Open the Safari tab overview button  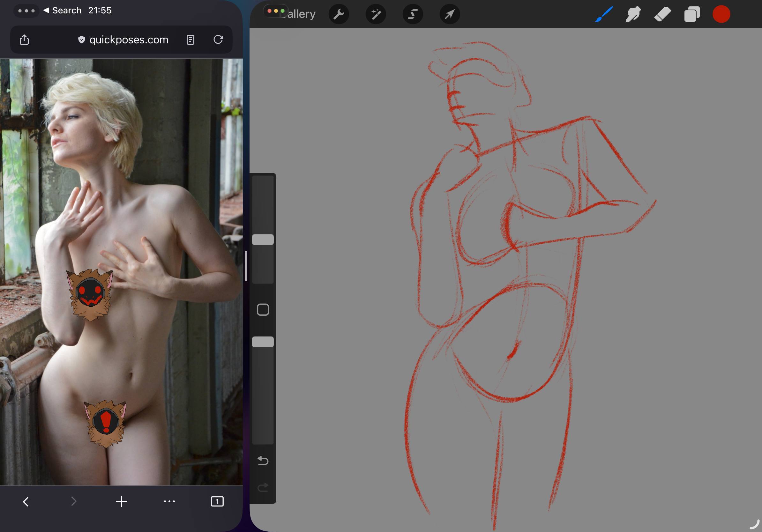click(217, 501)
